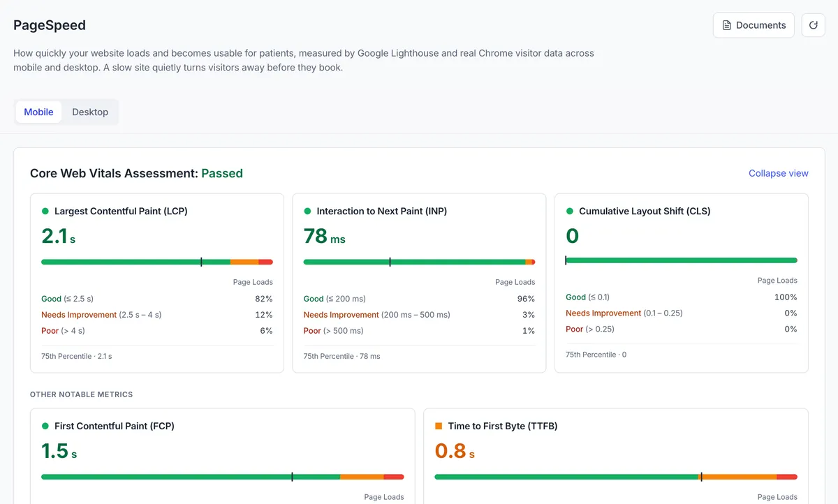
Task: Click the green status dot beside INP
Action: 307,211
